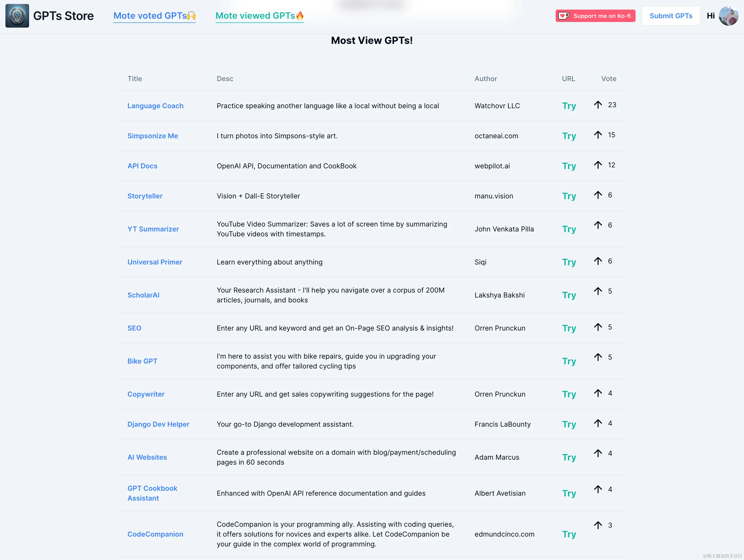
Task: Open the YT Summarizer title link
Action: pos(153,229)
